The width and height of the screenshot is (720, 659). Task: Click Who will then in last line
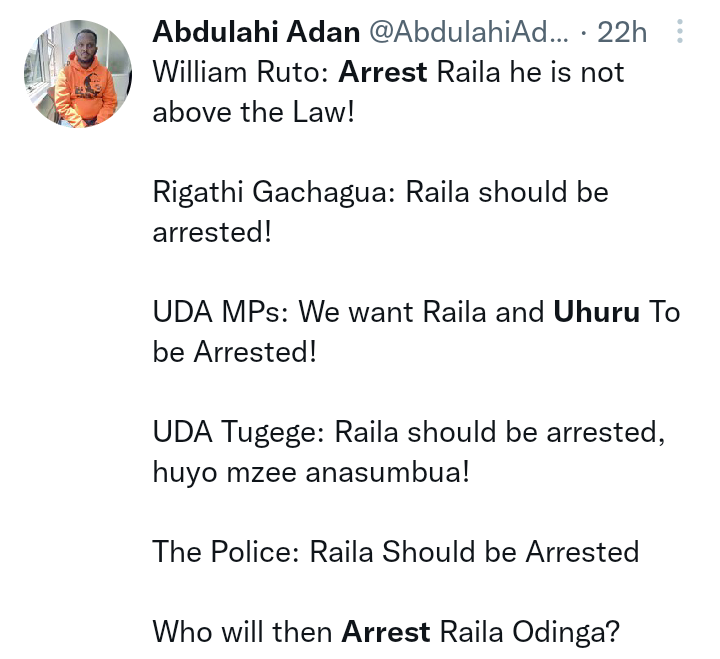[242, 631]
